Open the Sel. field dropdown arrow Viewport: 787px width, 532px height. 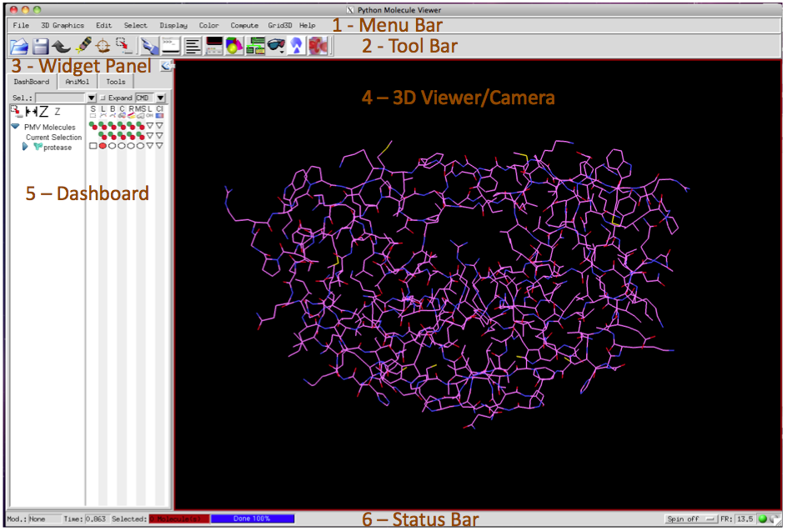tap(92, 98)
